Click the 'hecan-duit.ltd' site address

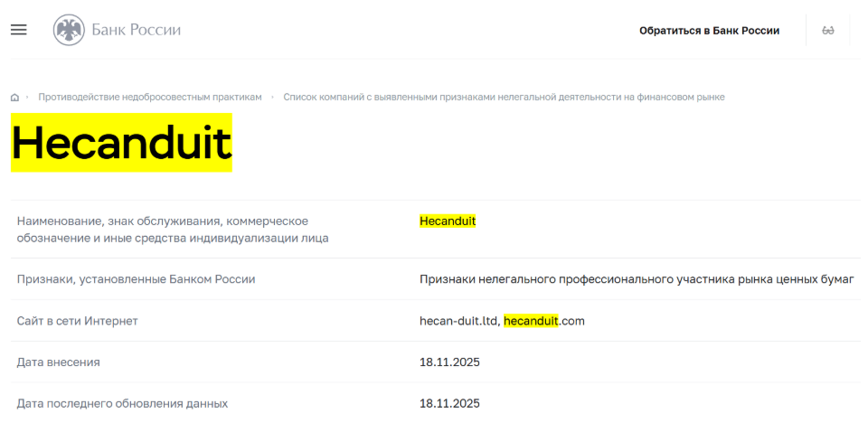click(459, 321)
